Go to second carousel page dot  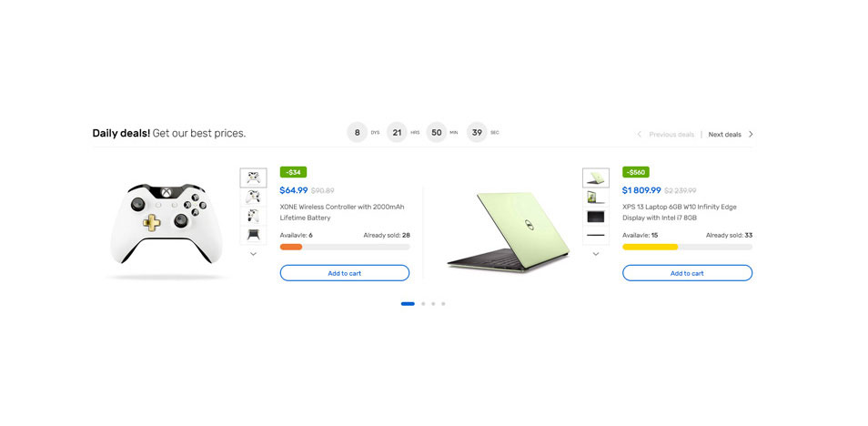coord(423,304)
